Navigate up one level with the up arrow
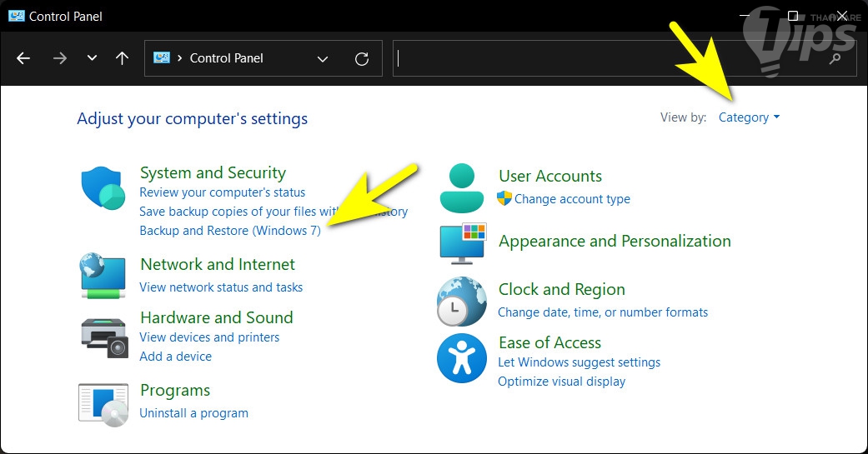Image resolution: width=868 pixels, height=454 pixels. (x=122, y=58)
